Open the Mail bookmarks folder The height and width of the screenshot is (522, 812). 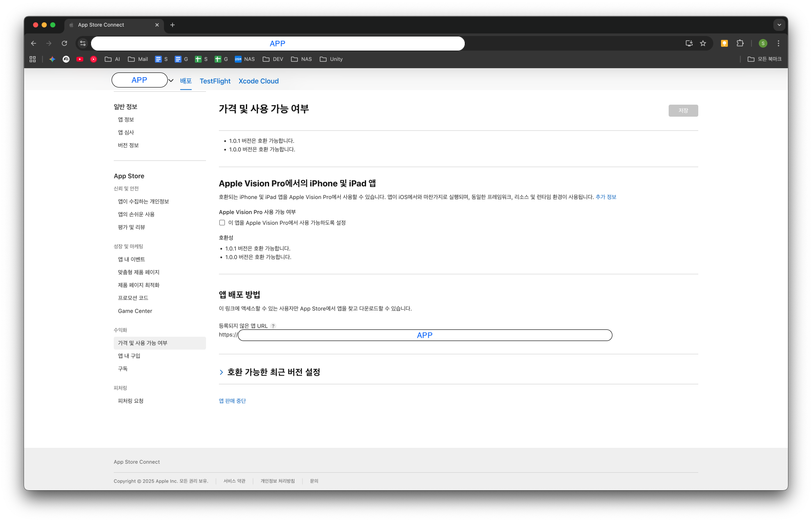138,59
